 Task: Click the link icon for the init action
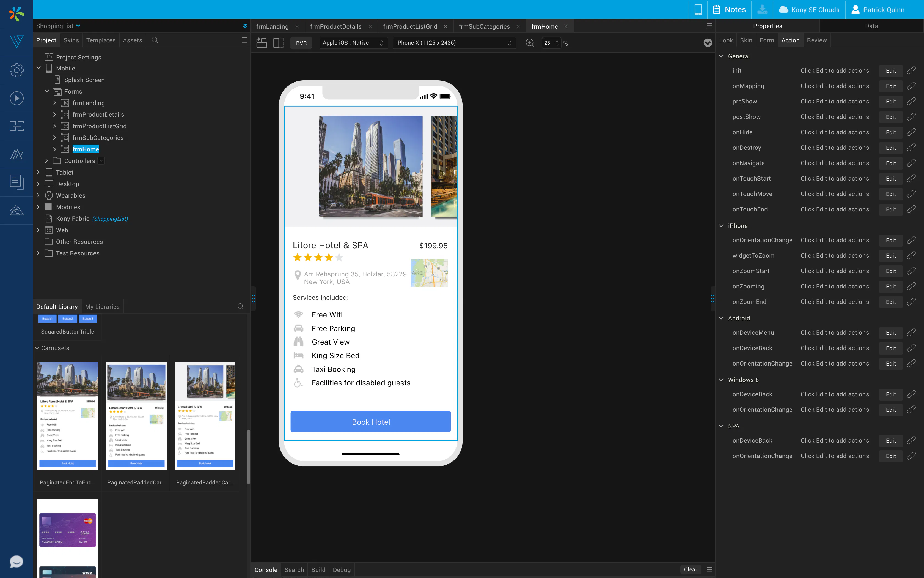(911, 71)
